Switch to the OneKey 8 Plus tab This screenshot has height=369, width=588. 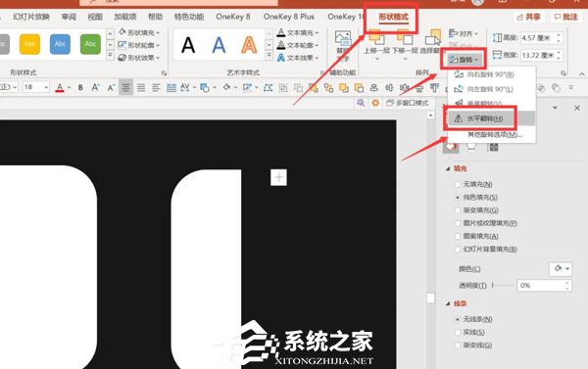(289, 17)
